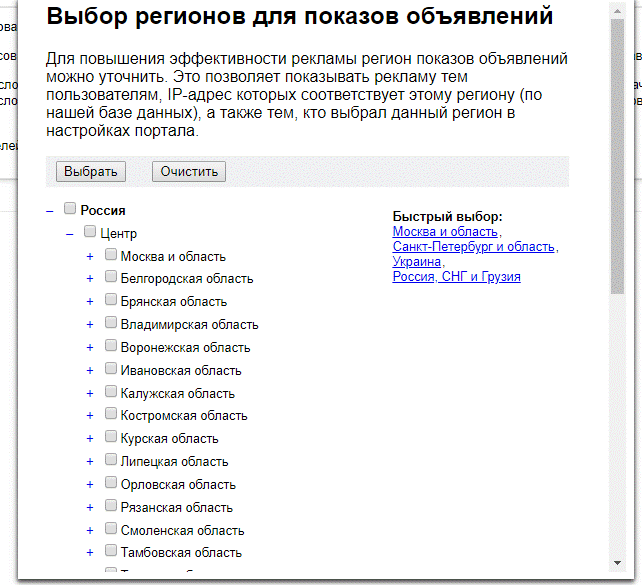Expand the Тамбовская область node

(90, 552)
